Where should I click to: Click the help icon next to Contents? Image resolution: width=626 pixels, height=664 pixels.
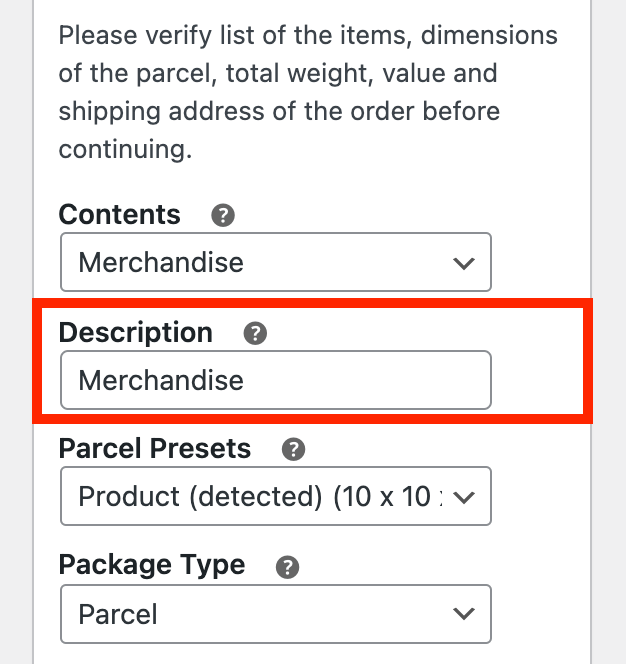click(x=223, y=215)
